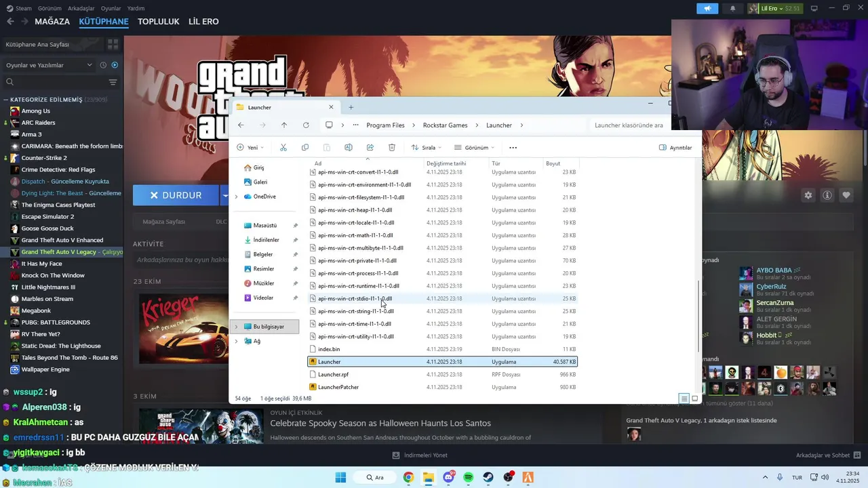Image resolution: width=868 pixels, height=488 pixels.
Task: Open the Oyunlar menu
Action: [111, 8]
